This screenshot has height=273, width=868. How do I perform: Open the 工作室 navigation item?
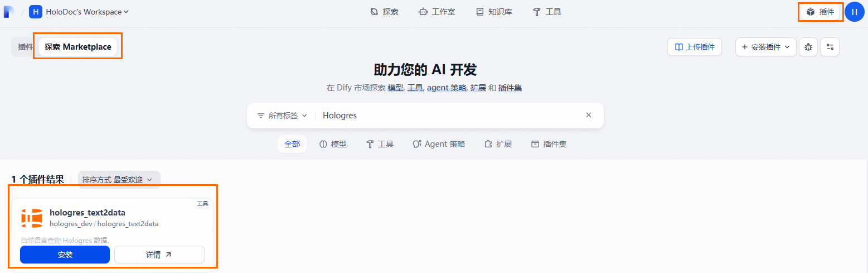coord(437,12)
